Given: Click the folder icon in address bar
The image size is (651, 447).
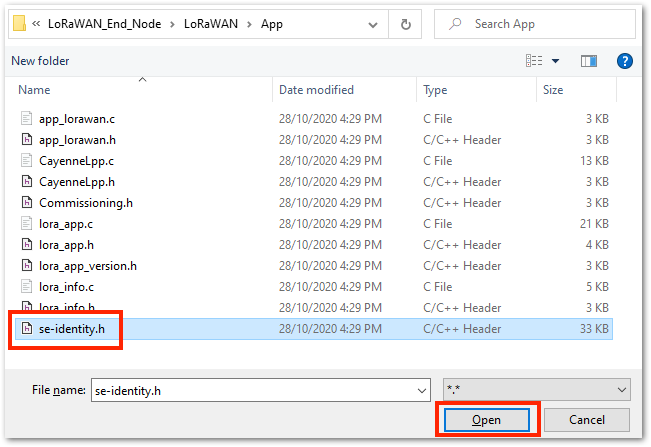Looking at the screenshot, I should 19,24.
